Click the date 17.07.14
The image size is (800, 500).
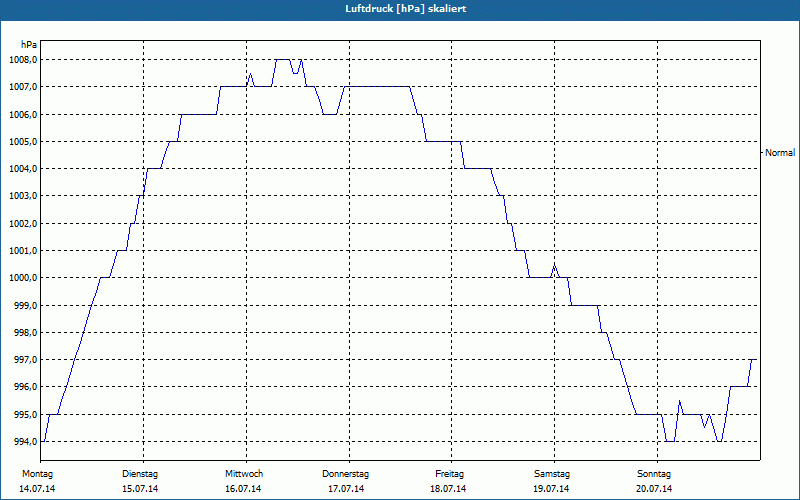[346, 489]
